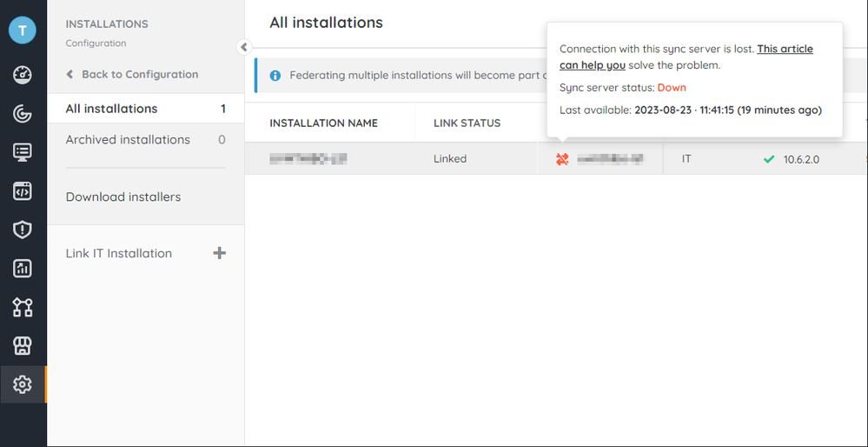
Task: Sort by Link Status column header
Action: [467, 123]
